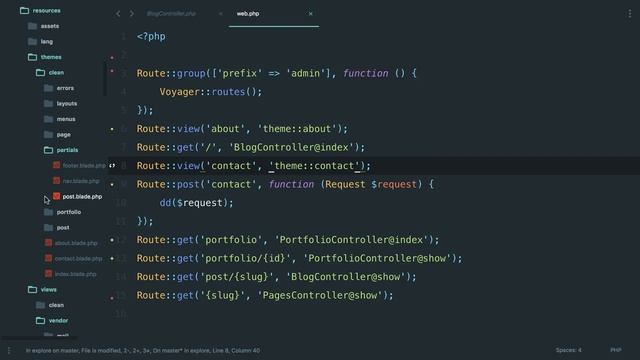This screenshot has width=640, height=360.
Task: Click 'PagesController@show' string
Action: click(x=320, y=296)
